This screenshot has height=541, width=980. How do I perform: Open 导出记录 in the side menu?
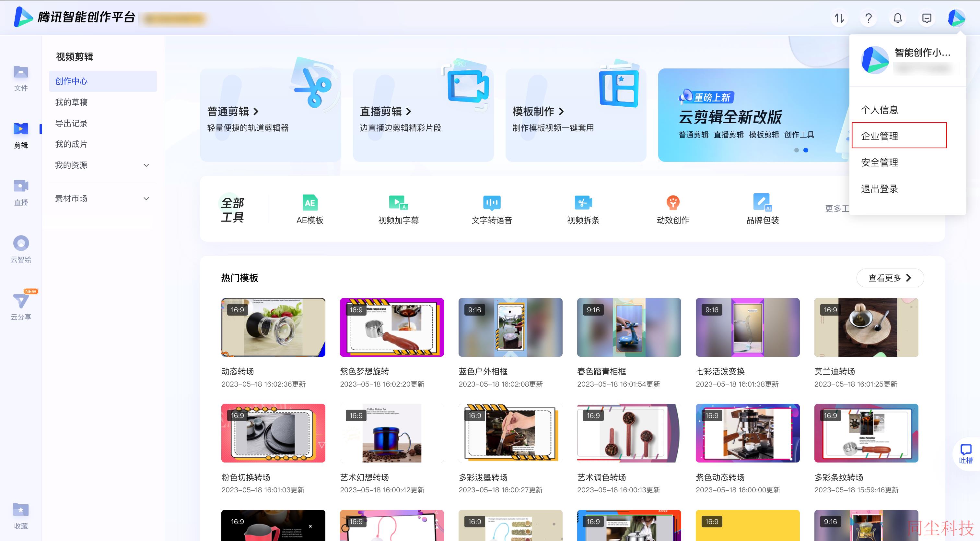(103, 123)
